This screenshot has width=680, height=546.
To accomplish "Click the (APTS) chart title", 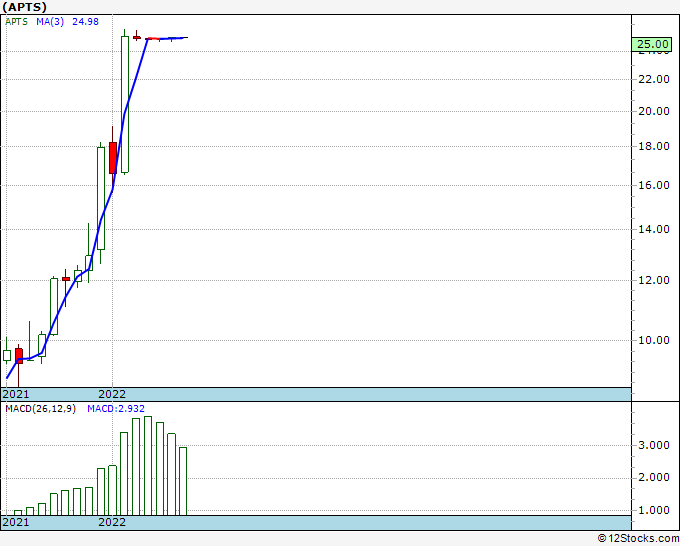I will (24, 7).
